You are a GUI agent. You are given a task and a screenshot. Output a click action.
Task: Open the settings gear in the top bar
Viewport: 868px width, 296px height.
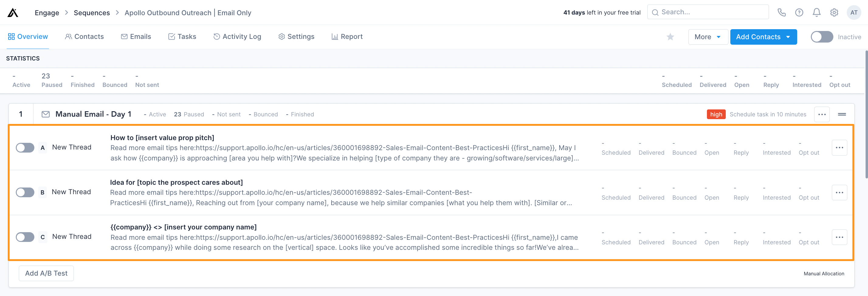tap(834, 12)
